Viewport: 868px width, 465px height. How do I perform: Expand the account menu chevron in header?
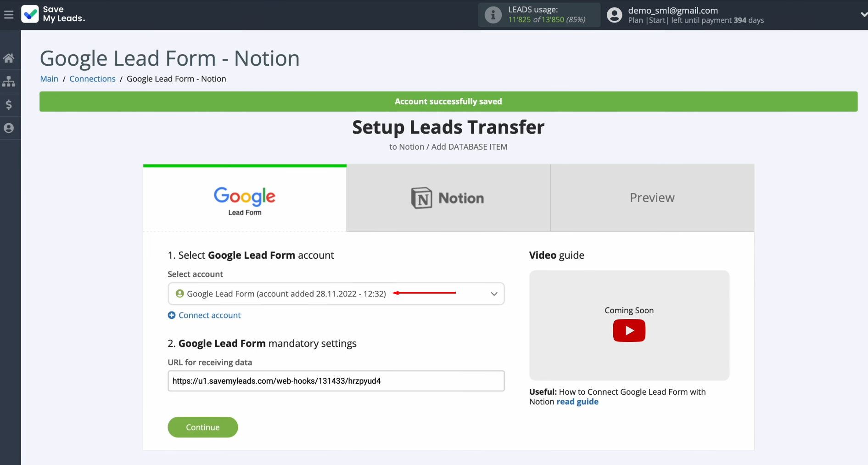(863, 15)
